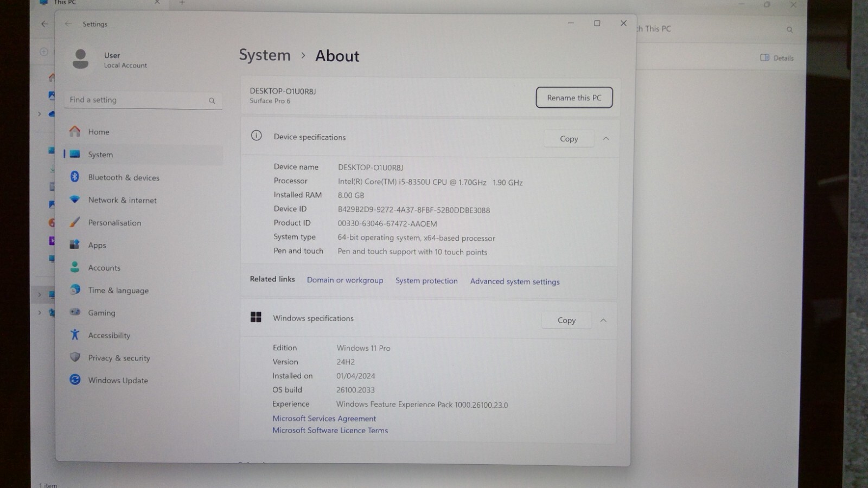Click the Installed on date 01/04/2024
868x488 pixels.
[x=355, y=376]
